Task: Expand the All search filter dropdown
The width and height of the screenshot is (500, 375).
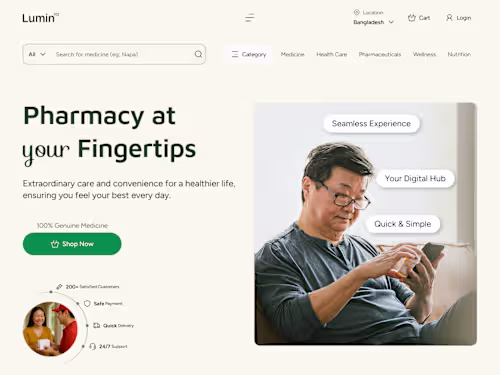Action: (x=37, y=54)
